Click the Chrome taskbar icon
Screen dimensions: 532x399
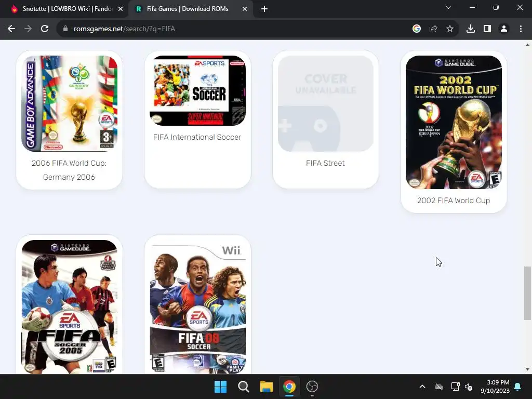[x=289, y=387]
